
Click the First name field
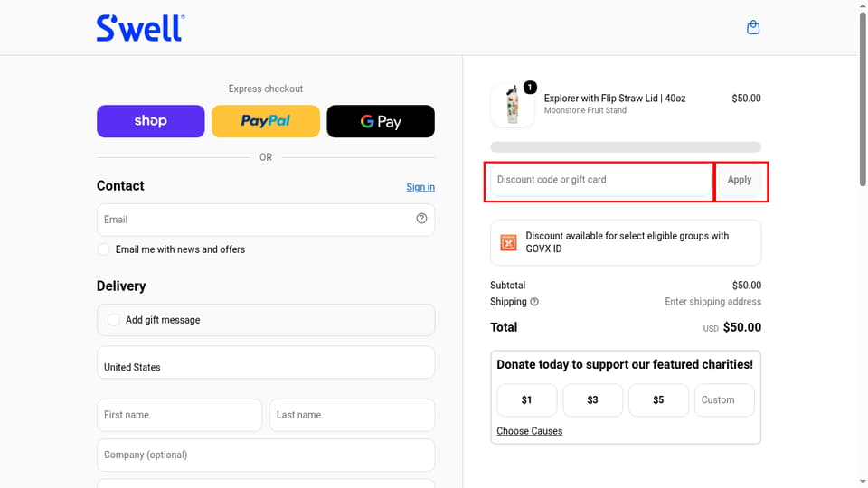pos(179,415)
